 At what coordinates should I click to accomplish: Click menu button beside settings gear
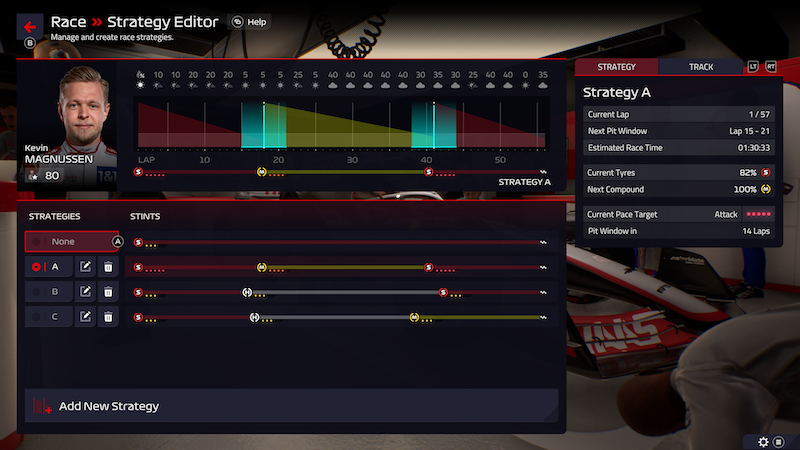coord(779,442)
